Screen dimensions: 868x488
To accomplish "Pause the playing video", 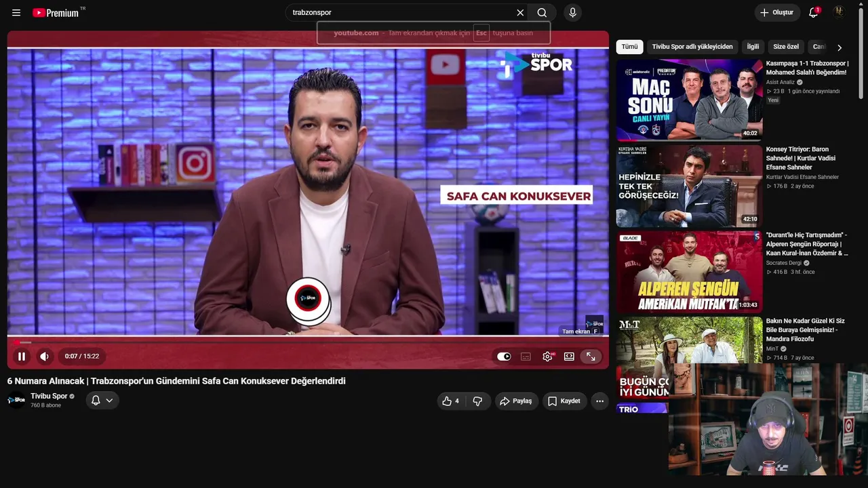I will click(x=22, y=357).
